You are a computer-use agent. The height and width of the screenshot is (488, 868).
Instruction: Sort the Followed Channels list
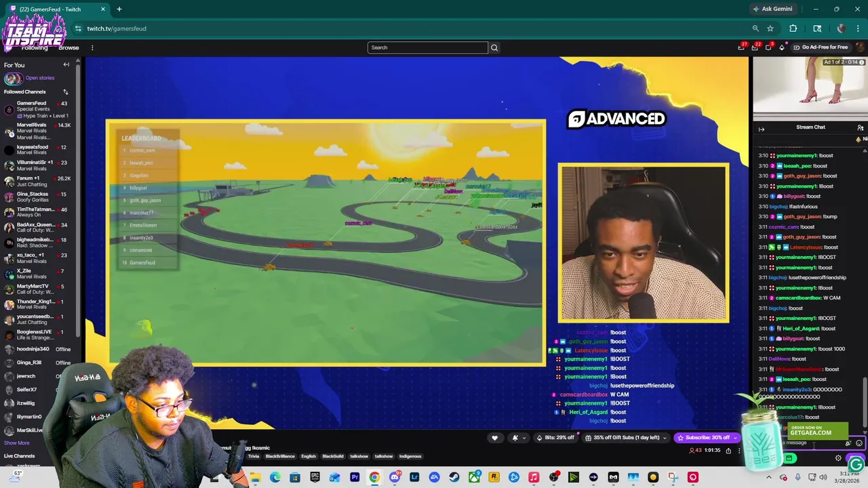coord(66,91)
